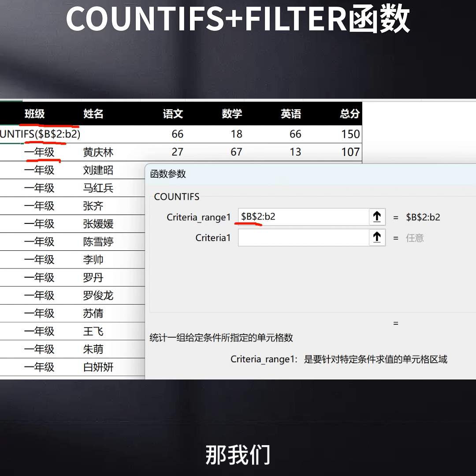Select the 数学 column header
This screenshot has width=476, height=476.
pyautogui.click(x=232, y=114)
